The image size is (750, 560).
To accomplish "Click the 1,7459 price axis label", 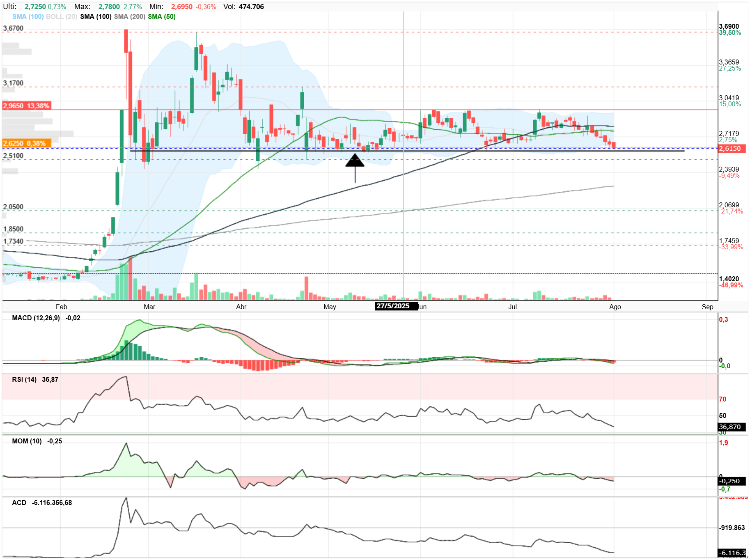I will [729, 241].
